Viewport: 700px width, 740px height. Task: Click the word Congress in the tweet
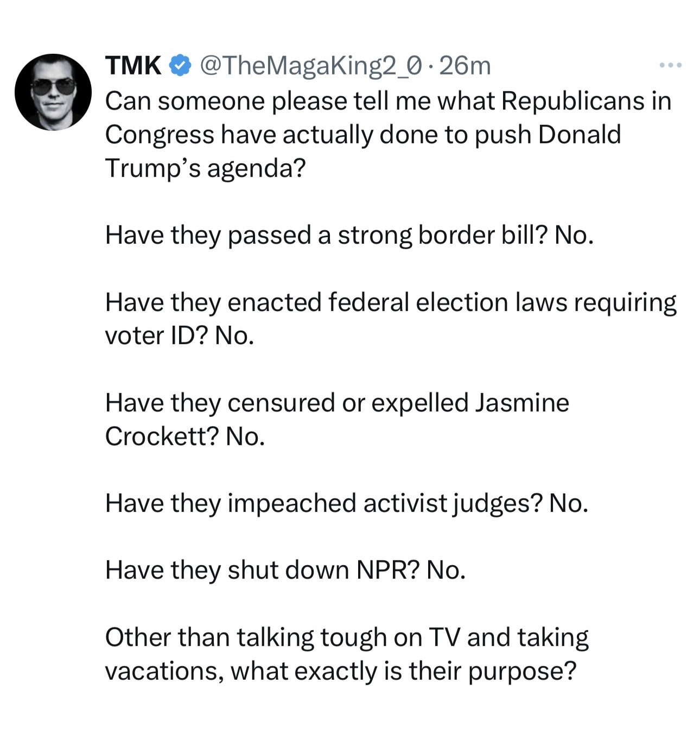pyautogui.click(x=159, y=135)
